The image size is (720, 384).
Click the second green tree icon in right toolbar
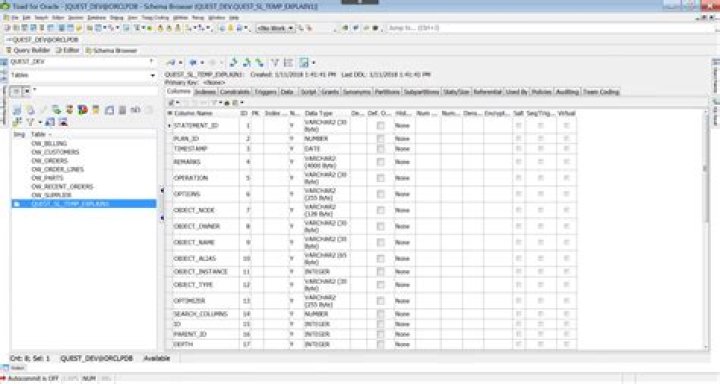coord(247,62)
